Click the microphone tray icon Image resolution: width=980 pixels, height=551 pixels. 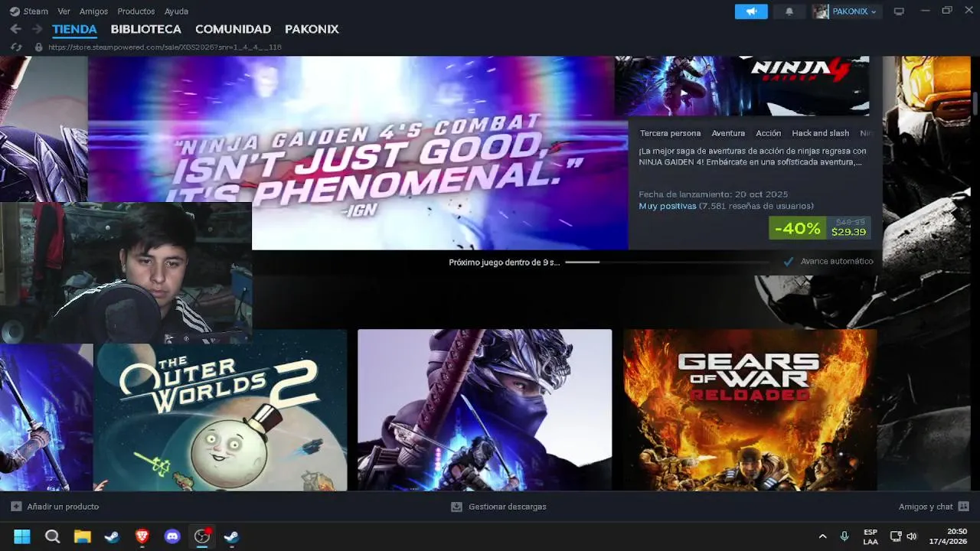coord(844,536)
